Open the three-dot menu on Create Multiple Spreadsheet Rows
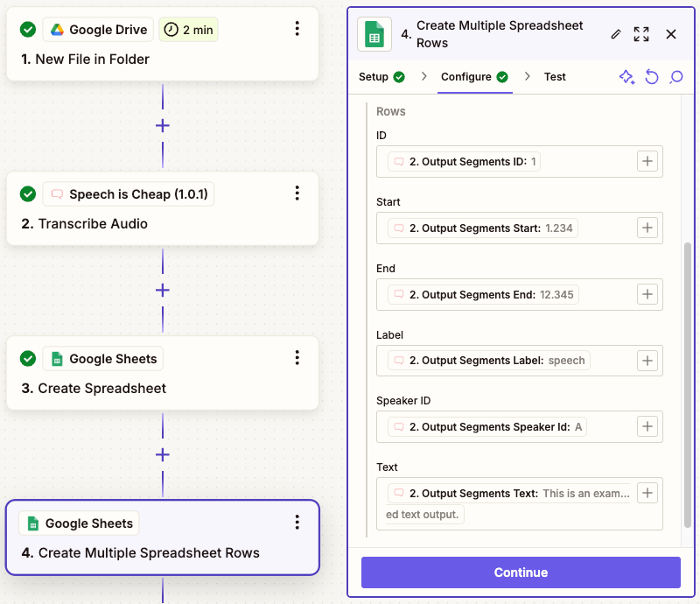The height and width of the screenshot is (604, 700). click(297, 523)
